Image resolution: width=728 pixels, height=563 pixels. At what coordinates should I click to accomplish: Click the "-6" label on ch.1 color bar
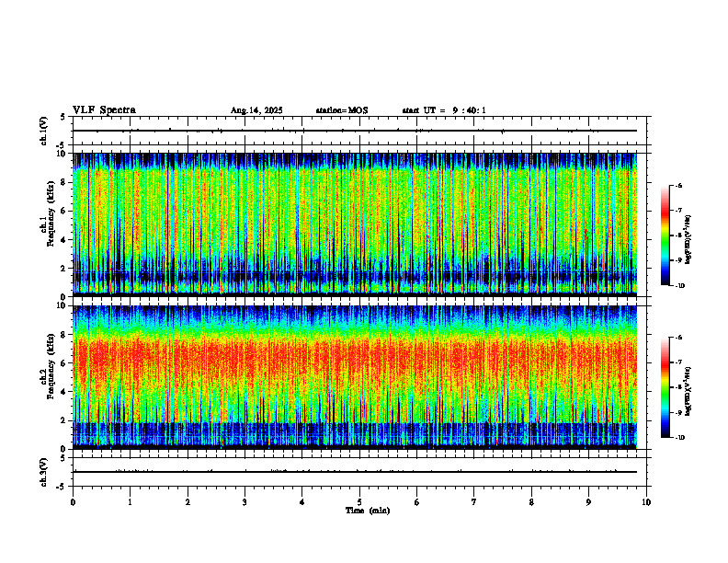(x=678, y=185)
